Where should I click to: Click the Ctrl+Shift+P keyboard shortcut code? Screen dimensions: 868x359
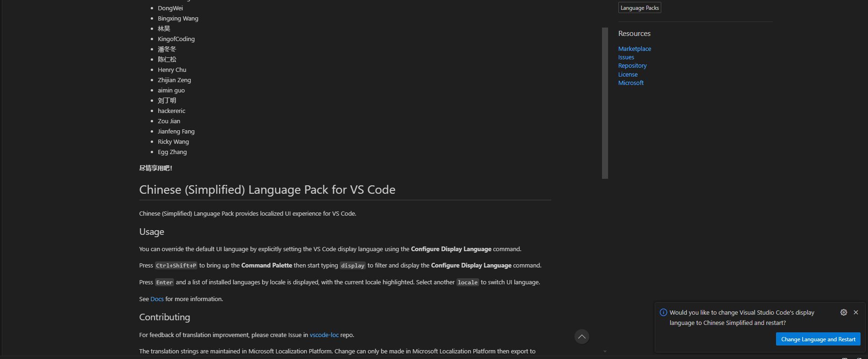[x=176, y=266]
